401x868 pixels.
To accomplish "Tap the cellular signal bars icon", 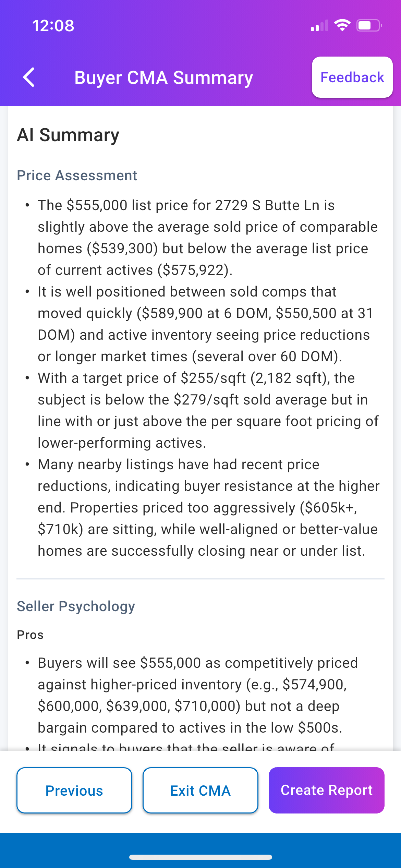I will coord(319,26).
